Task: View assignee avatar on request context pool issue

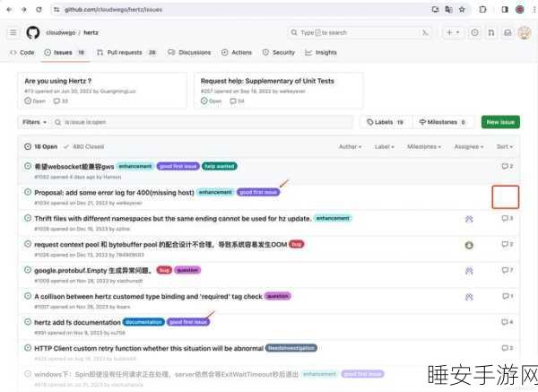Action: pos(469,245)
